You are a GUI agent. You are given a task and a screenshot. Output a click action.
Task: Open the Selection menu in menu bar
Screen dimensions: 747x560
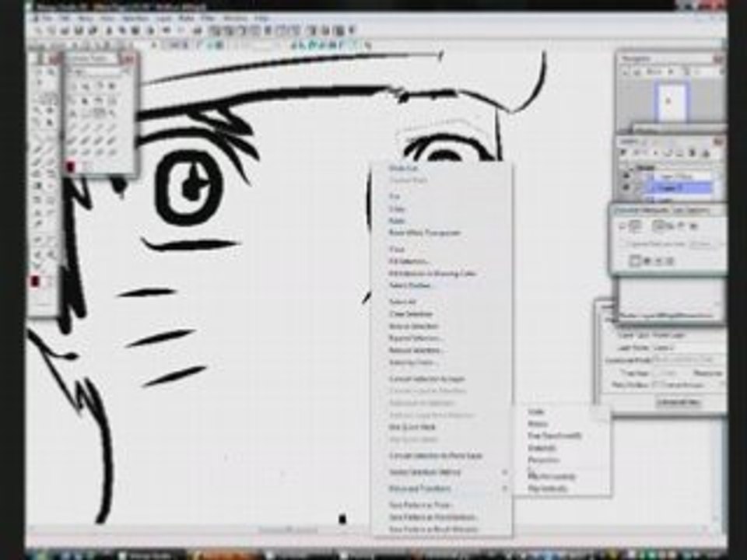point(135,18)
